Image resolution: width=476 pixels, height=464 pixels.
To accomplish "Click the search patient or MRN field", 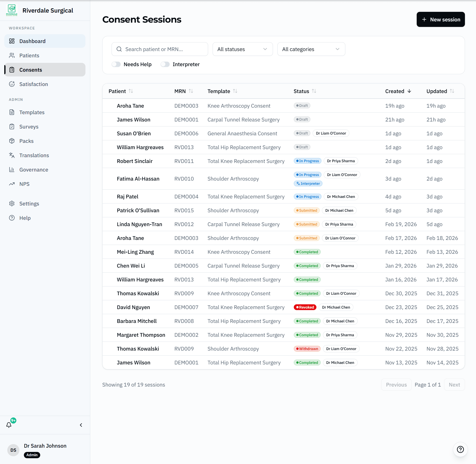I will click(x=159, y=49).
